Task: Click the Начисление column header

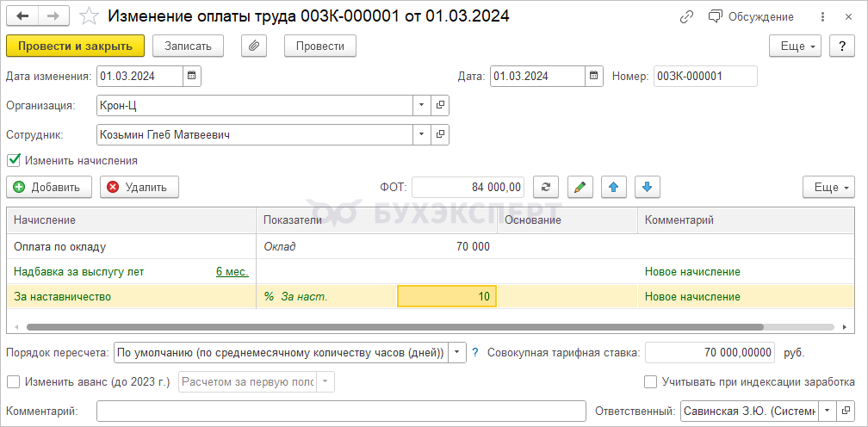Action: tap(132, 220)
